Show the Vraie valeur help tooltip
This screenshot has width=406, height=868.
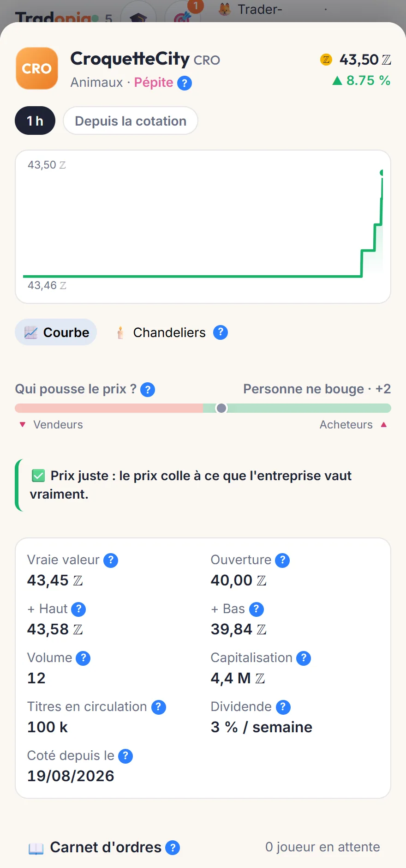point(111,561)
